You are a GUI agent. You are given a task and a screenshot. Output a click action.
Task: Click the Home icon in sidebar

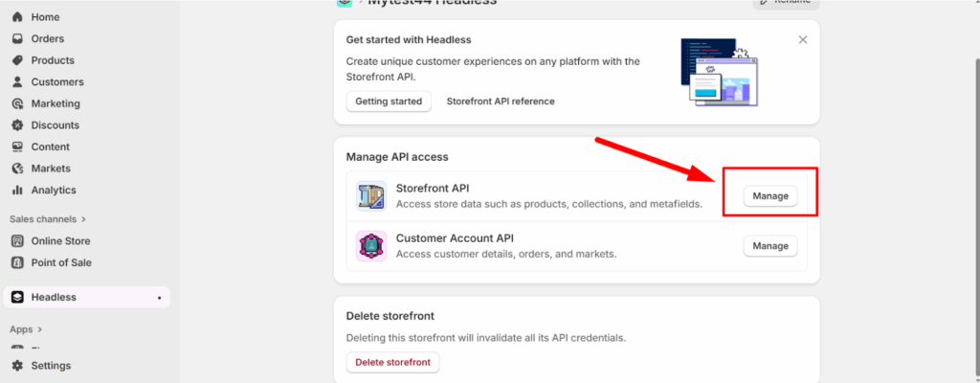coord(17,17)
